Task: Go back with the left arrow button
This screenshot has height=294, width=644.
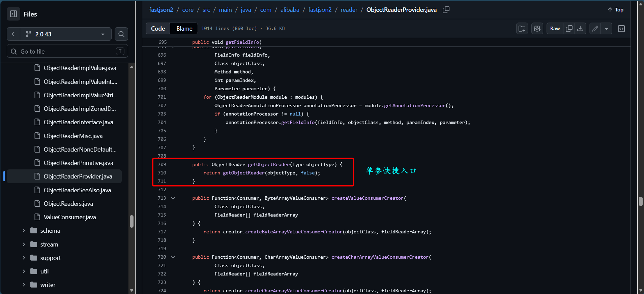Action: (13, 34)
